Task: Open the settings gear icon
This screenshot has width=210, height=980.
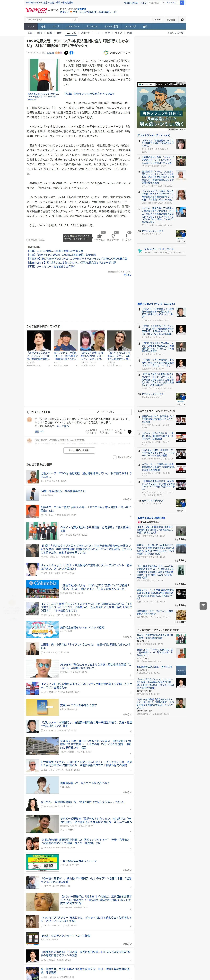Action: [x=182, y=20]
